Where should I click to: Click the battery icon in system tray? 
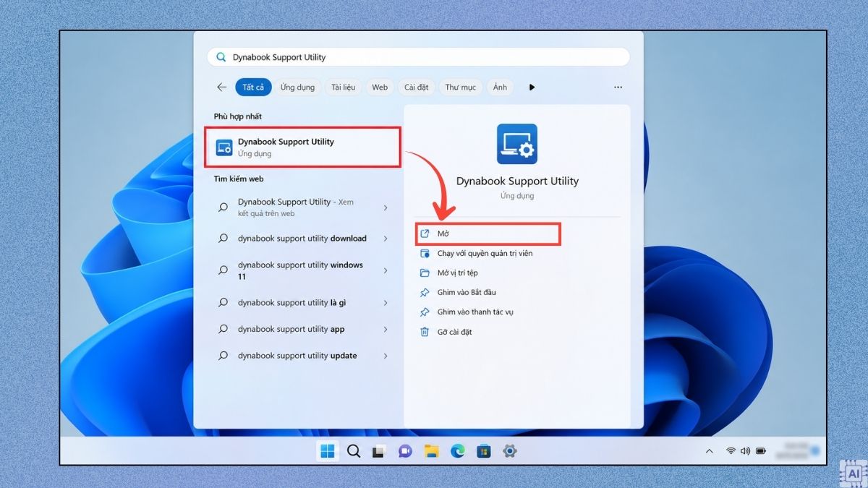761,451
